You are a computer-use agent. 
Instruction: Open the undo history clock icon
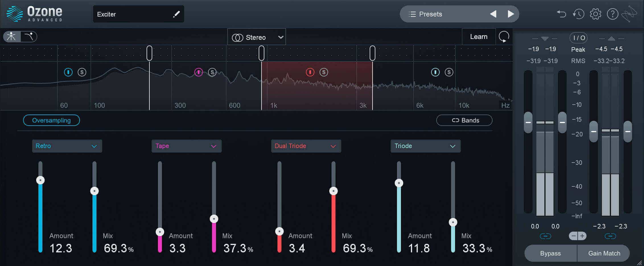[578, 14]
